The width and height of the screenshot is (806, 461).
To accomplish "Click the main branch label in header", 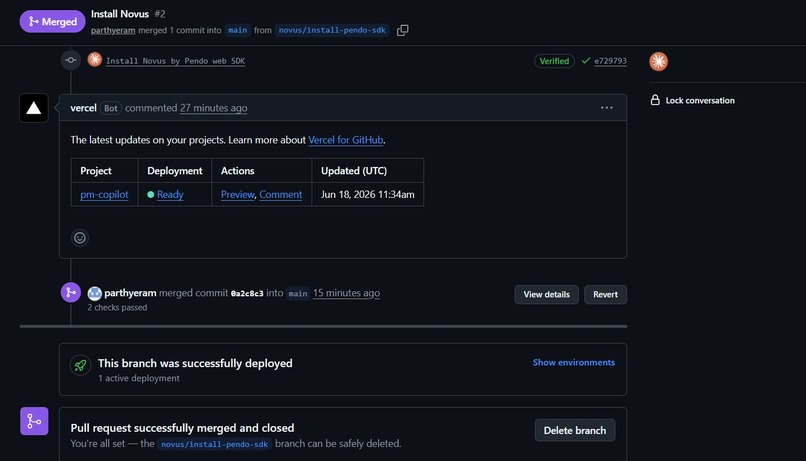I will [237, 30].
